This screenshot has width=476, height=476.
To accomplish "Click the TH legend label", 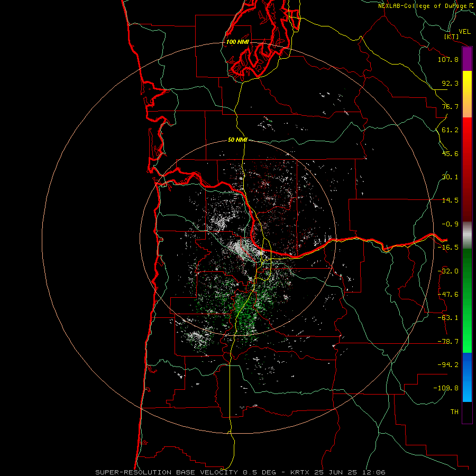I will [x=454, y=412].
